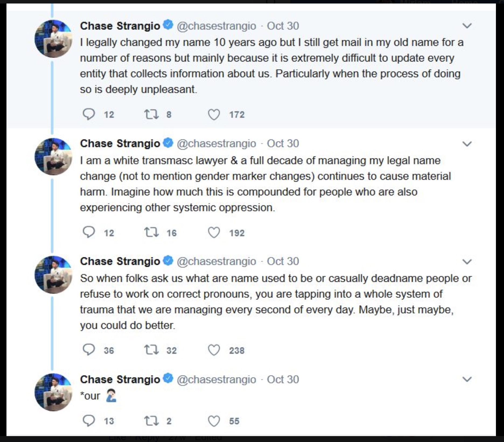Expand options chevron on the '*our' tweet

coord(467,379)
